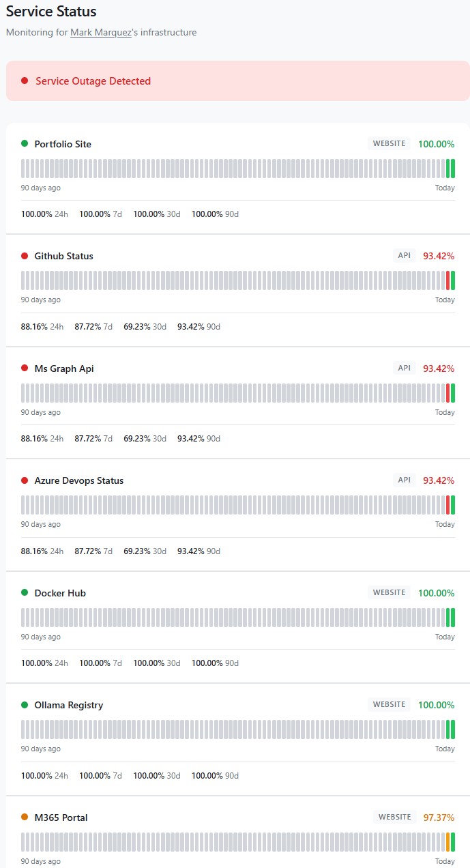Screen dimensions: 470x868
Task: Select the API badge on Github Status
Action: point(404,255)
